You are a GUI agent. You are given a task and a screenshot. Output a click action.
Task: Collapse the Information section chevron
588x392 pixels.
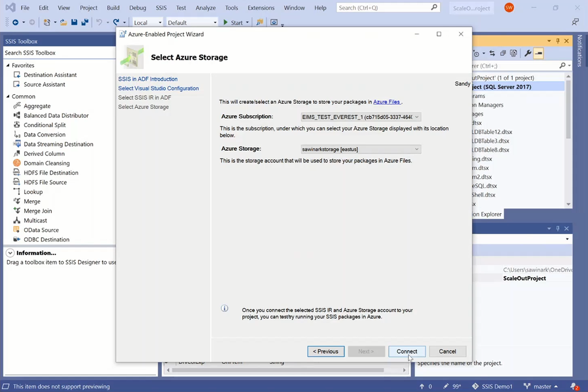[x=10, y=253]
